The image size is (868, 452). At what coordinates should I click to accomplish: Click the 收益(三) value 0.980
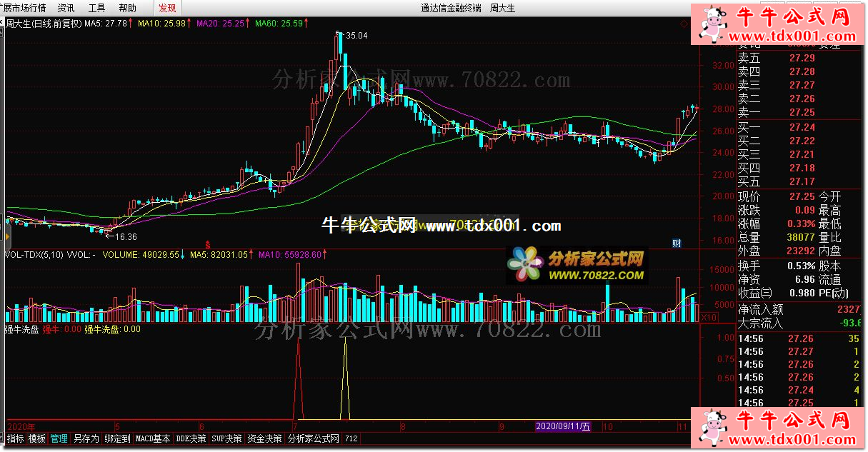[803, 293]
